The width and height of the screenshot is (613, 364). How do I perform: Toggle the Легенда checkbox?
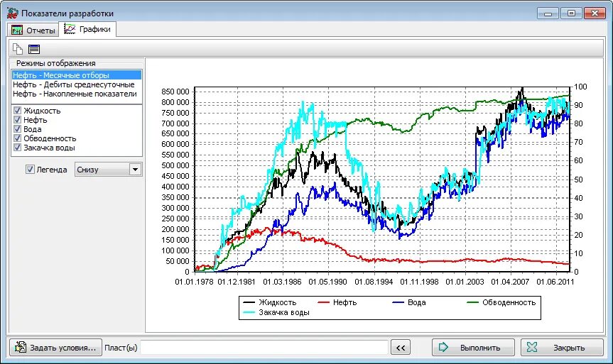point(30,170)
